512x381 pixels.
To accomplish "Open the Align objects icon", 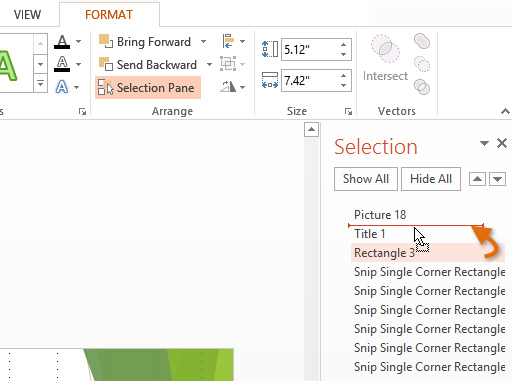I will tap(228, 41).
